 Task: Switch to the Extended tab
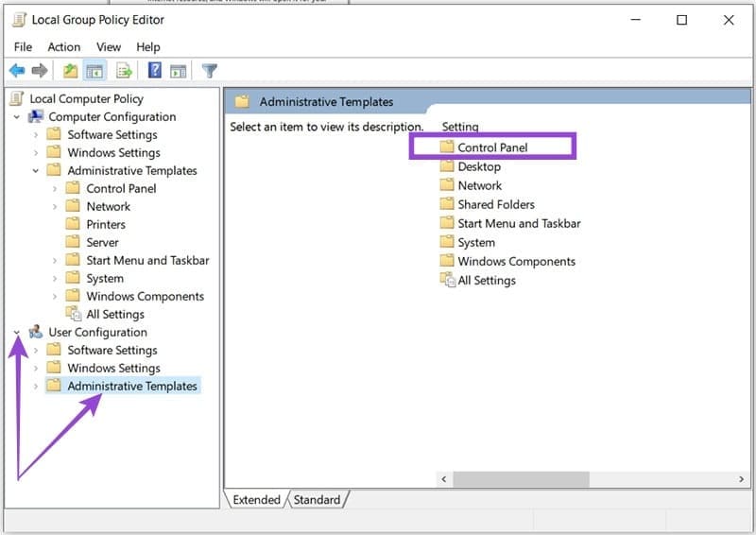[256, 500]
